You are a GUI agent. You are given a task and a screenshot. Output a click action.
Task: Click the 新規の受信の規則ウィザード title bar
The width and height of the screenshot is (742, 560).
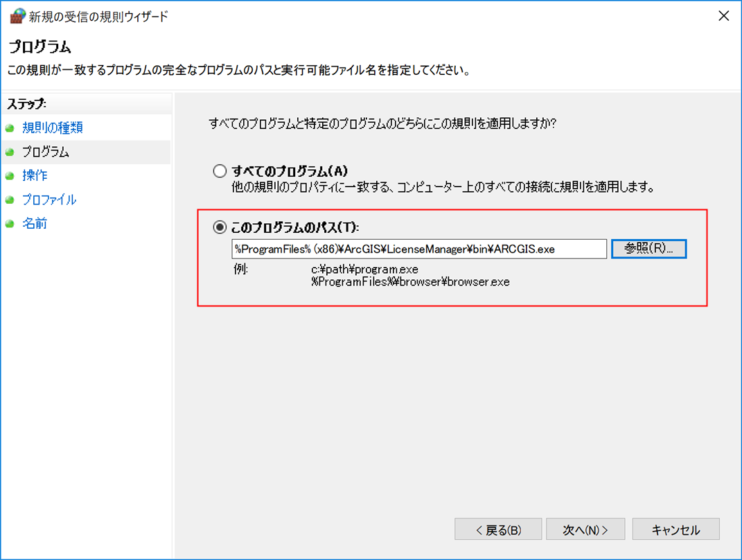pos(346,16)
